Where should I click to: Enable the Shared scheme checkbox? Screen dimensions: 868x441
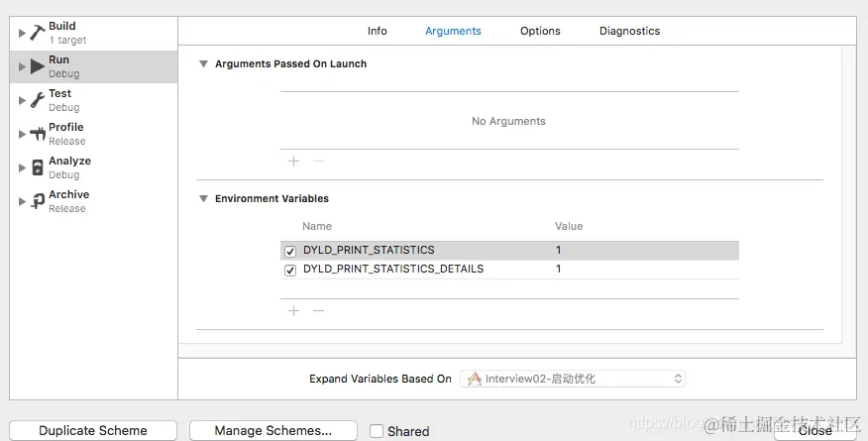(377, 431)
